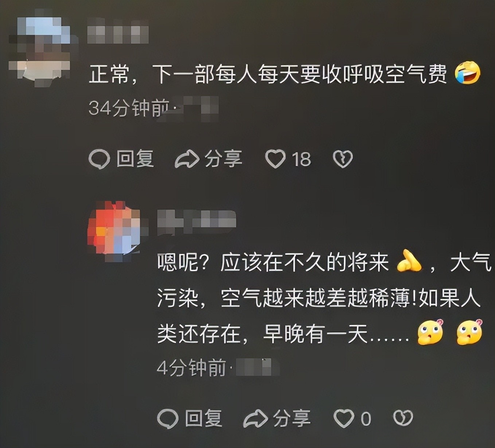Click the comment text about 呼吸空气费
Screen dimensions: 495x448
(268, 74)
